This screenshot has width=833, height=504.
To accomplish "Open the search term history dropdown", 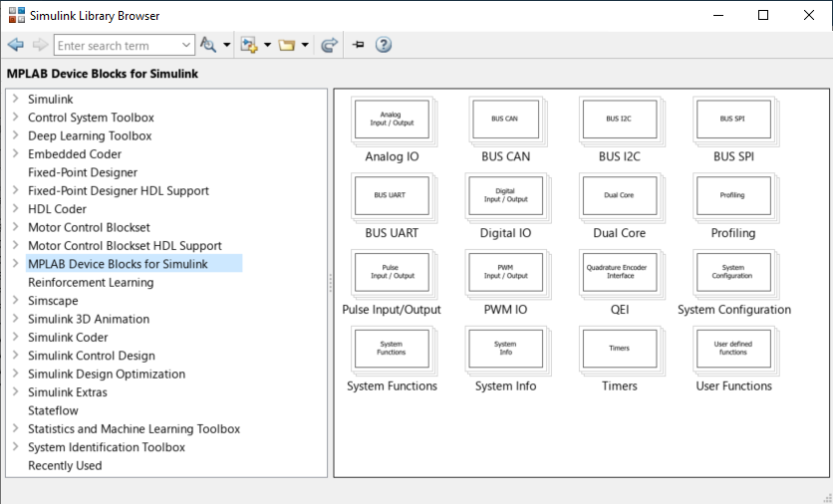I will click(187, 45).
